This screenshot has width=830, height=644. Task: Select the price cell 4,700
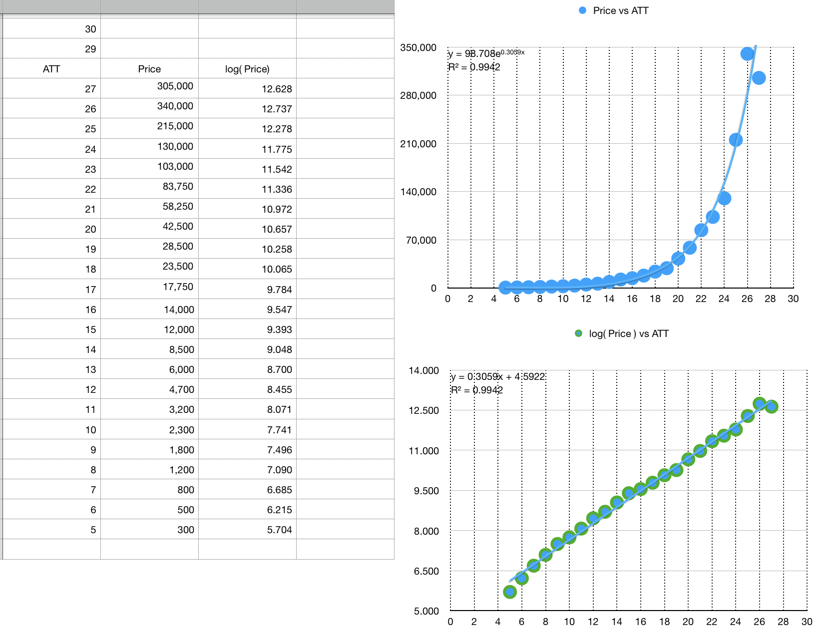pyautogui.click(x=149, y=389)
